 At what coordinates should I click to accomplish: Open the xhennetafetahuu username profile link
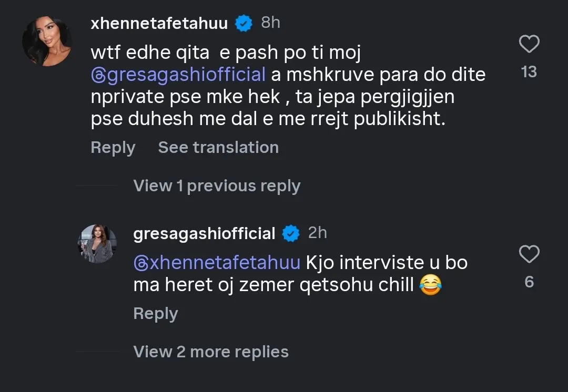[x=159, y=23]
